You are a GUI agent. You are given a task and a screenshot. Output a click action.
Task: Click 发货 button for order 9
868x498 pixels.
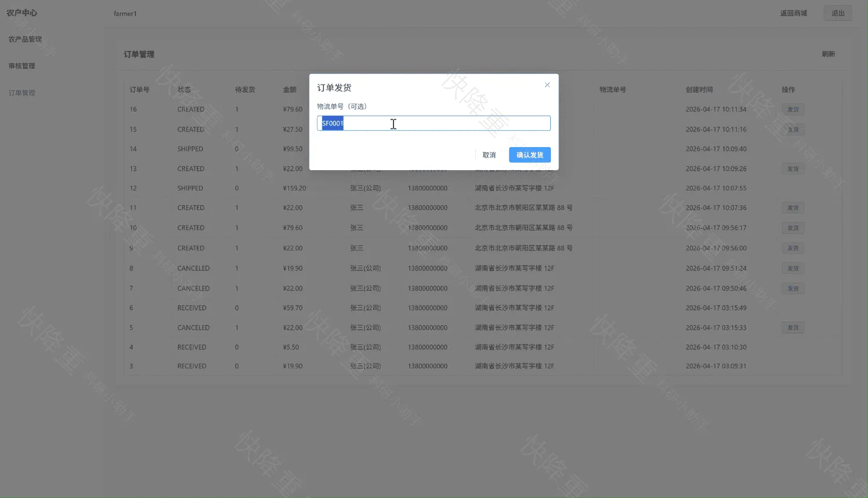pyautogui.click(x=793, y=248)
